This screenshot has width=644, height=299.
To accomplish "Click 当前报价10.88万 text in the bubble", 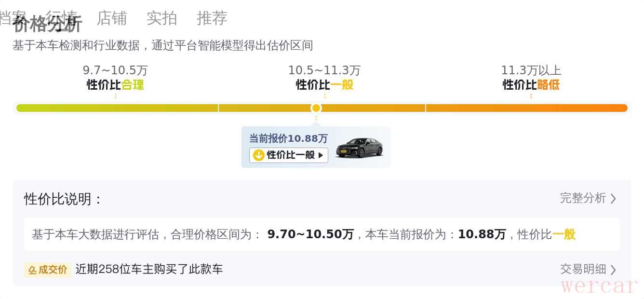I will 288,138.
